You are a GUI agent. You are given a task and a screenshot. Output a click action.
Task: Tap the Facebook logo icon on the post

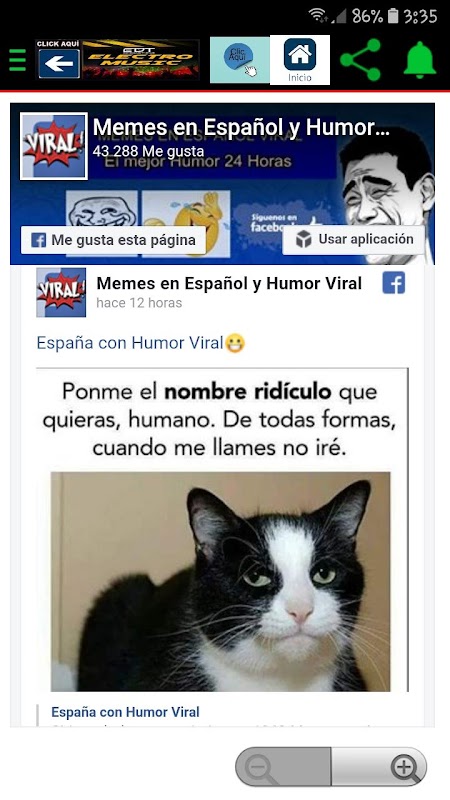tap(393, 283)
